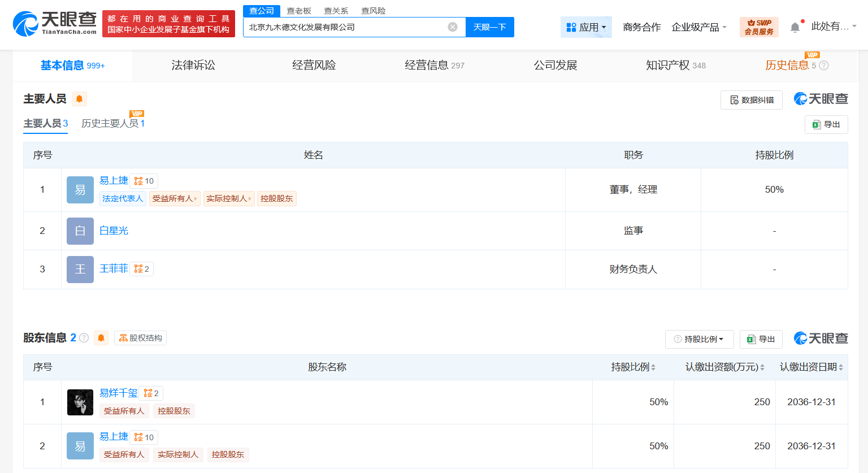
Task: Open 易烊千玺 relation graph badge
Action: 151,393
